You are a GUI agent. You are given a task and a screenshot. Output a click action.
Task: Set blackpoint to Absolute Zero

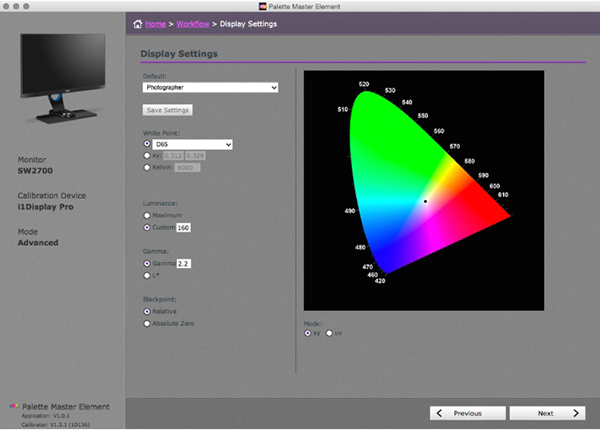pyautogui.click(x=149, y=323)
